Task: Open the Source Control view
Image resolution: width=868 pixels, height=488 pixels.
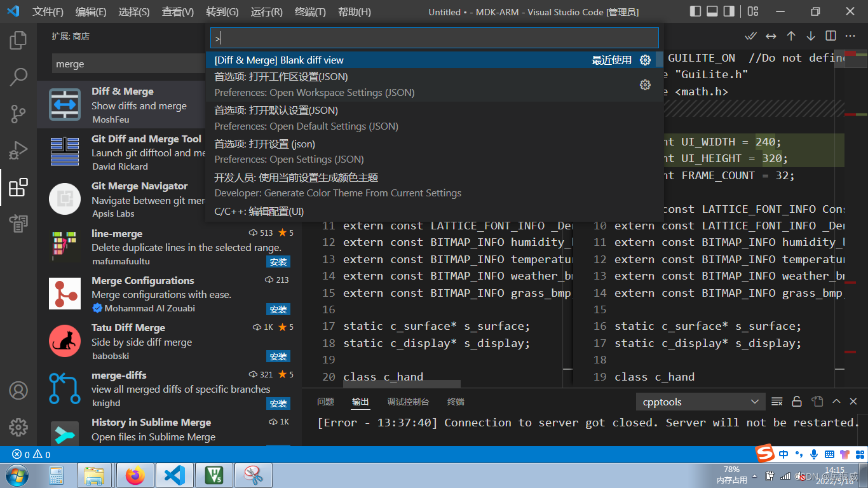Action: pyautogui.click(x=18, y=114)
